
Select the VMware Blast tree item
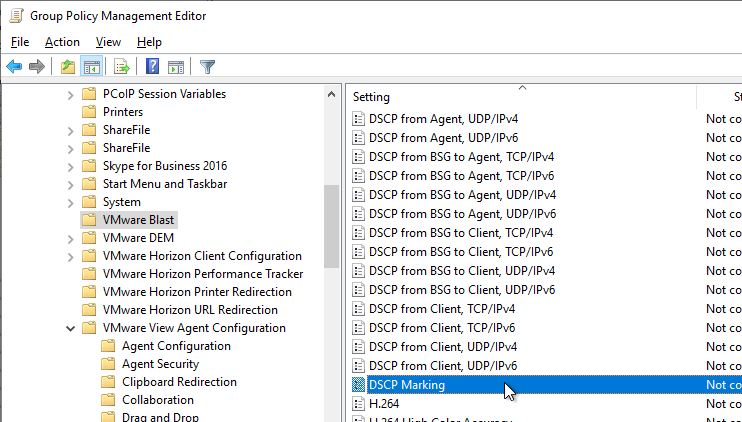click(x=138, y=220)
